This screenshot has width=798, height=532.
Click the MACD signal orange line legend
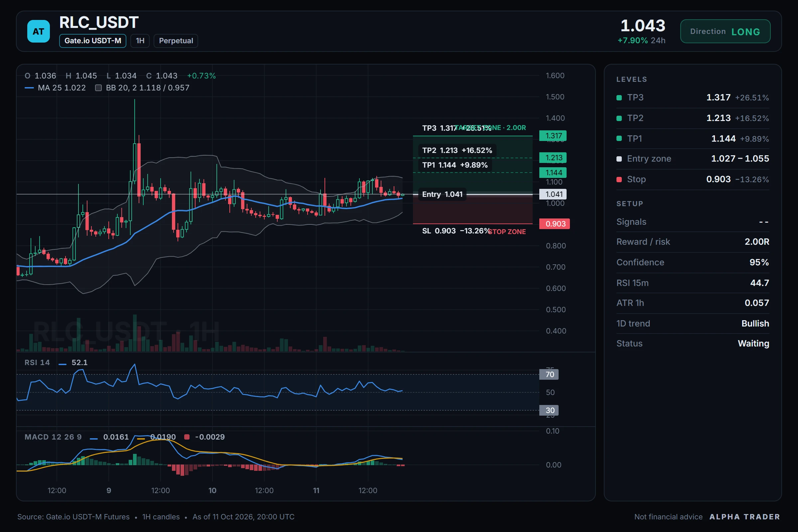(141, 439)
